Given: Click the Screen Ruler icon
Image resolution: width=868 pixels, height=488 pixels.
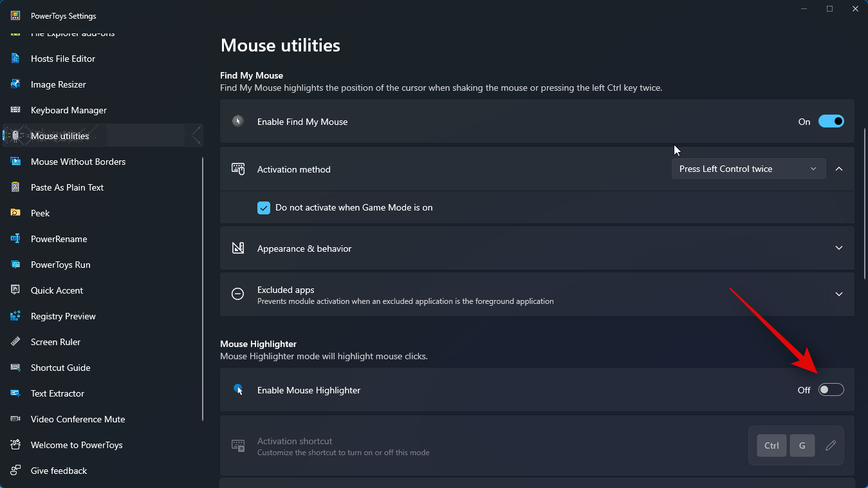Looking at the screenshot, I should click(x=15, y=342).
